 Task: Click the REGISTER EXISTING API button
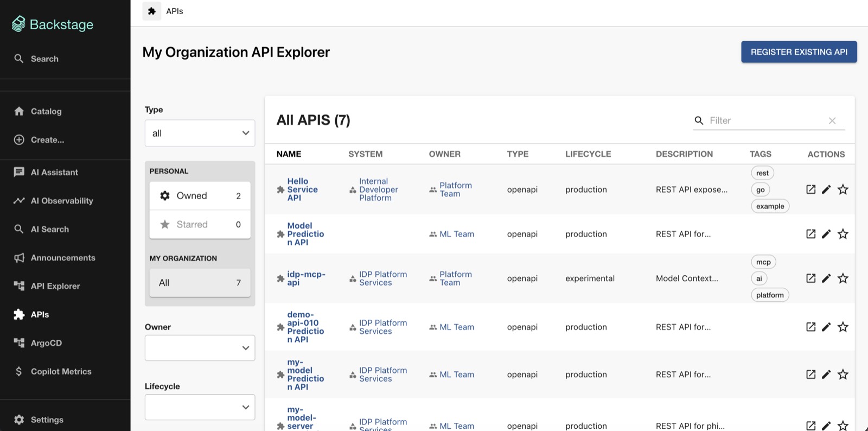(799, 52)
